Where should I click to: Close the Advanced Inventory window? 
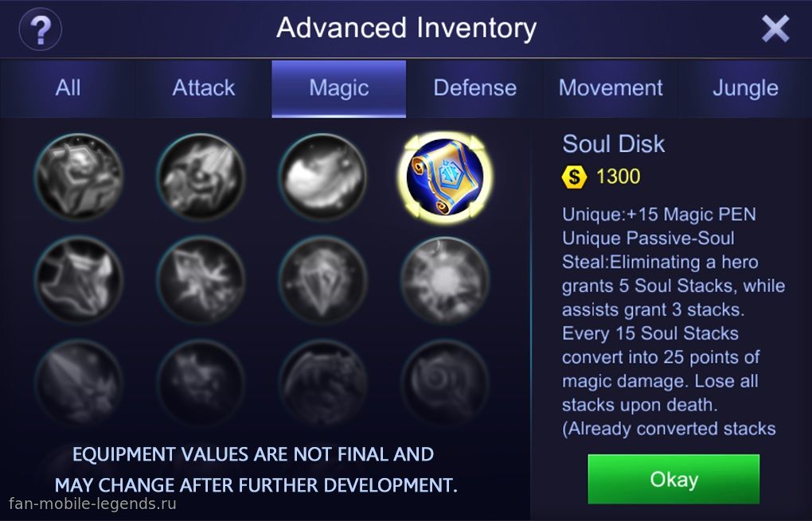[775, 29]
